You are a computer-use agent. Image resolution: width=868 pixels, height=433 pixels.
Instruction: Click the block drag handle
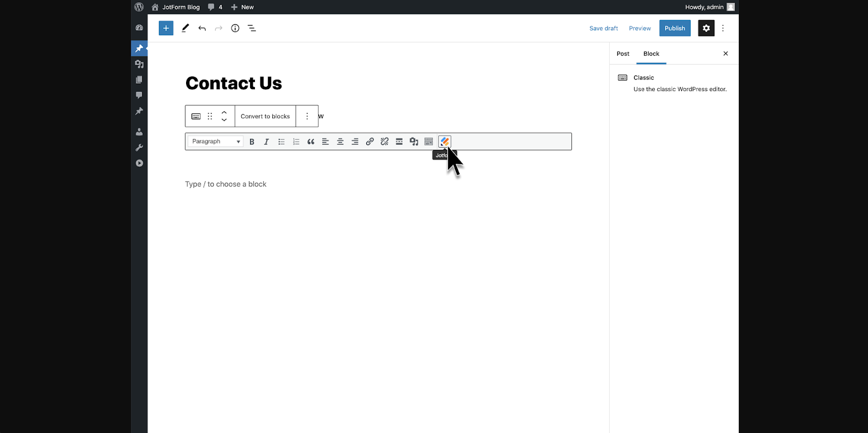210,116
